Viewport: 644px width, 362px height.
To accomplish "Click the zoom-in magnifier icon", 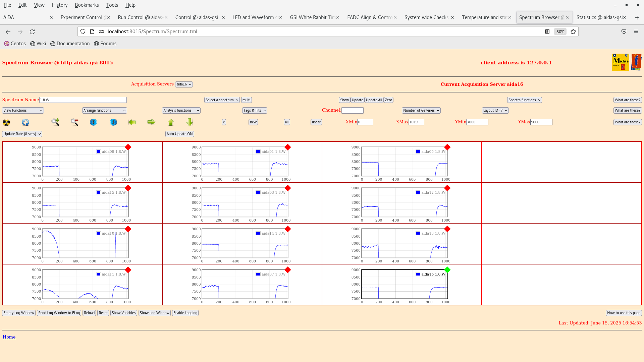I will coord(55,122).
